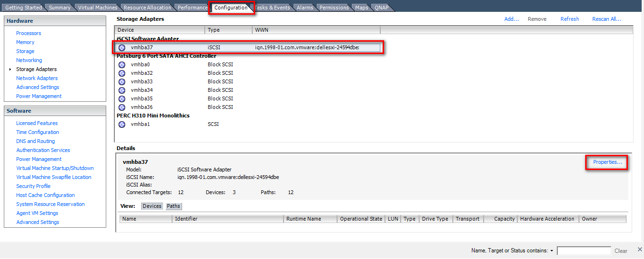
Task: Click the vmhba36 adapter icon
Action: 122,107
